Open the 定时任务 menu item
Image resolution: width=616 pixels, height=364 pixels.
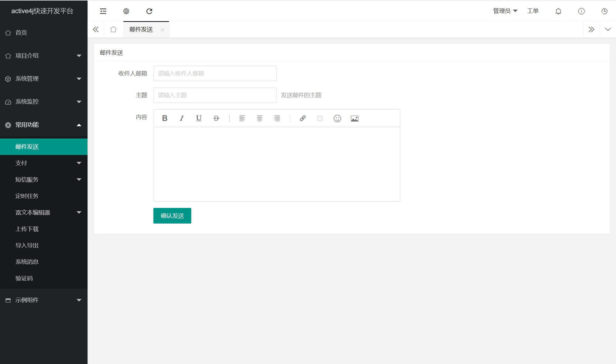tap(27, 196)
